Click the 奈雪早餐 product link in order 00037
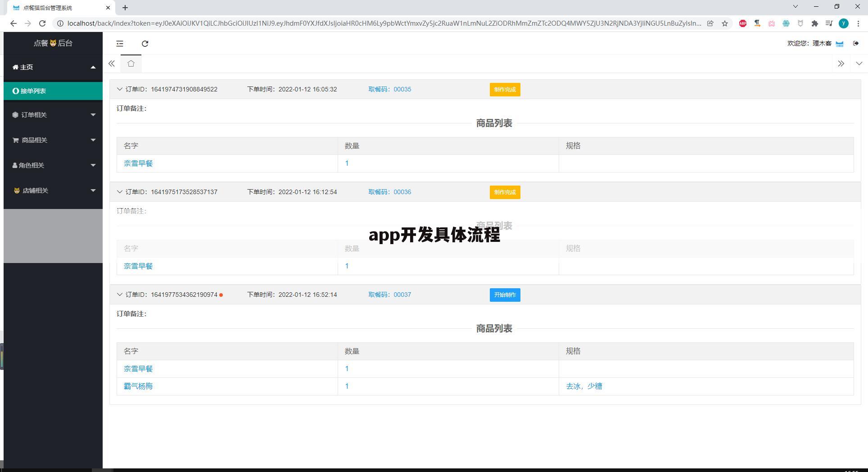The image size is (868, 472). coord(138,368)
